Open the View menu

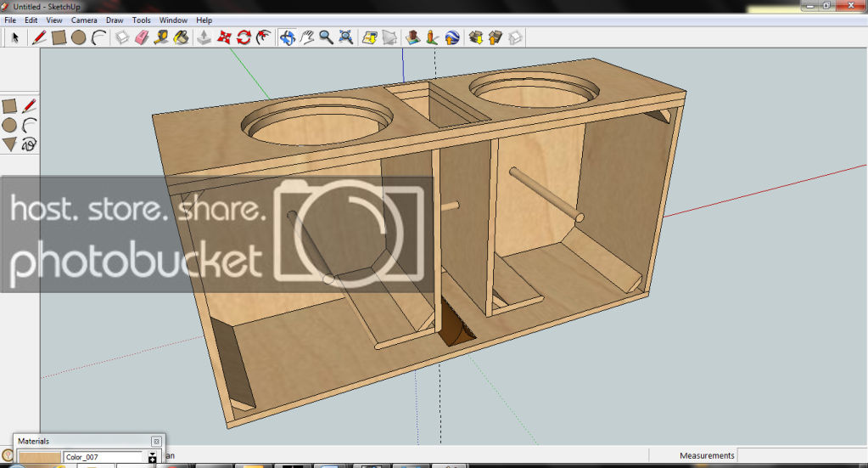[x=53, y=20]
